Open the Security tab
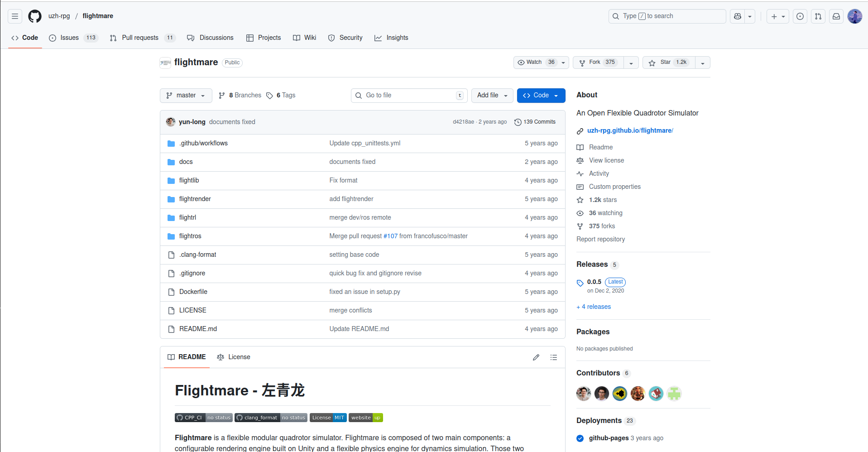Image resolution: width=868 pixels, height=452 pixels. pyautogui.click(x=345, y=38)
